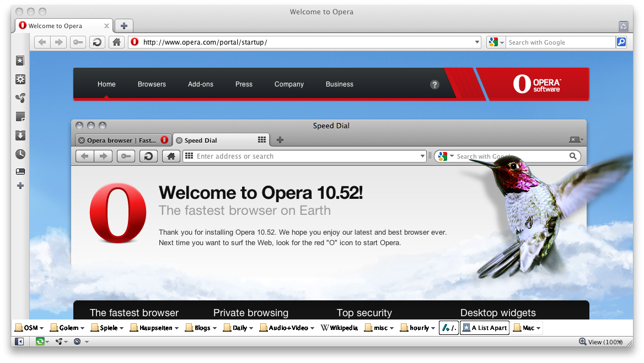Screen dimensions: 644x363
Task: Open the Opera Unite panel
Action: click(20, 98)
